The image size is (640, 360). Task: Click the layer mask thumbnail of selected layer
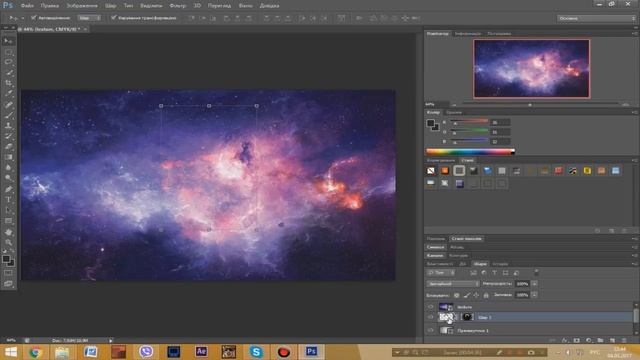[467, 317]
